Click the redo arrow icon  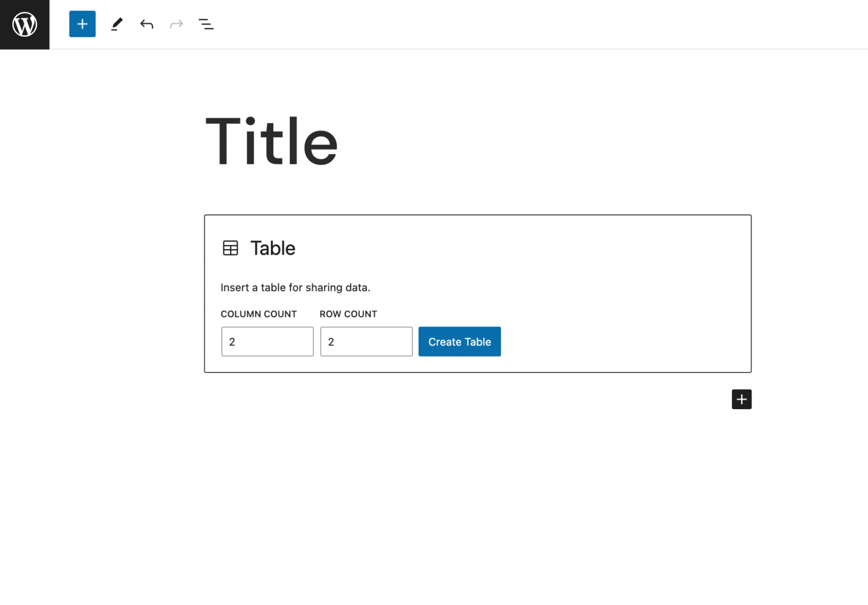(x=176, y=25)
